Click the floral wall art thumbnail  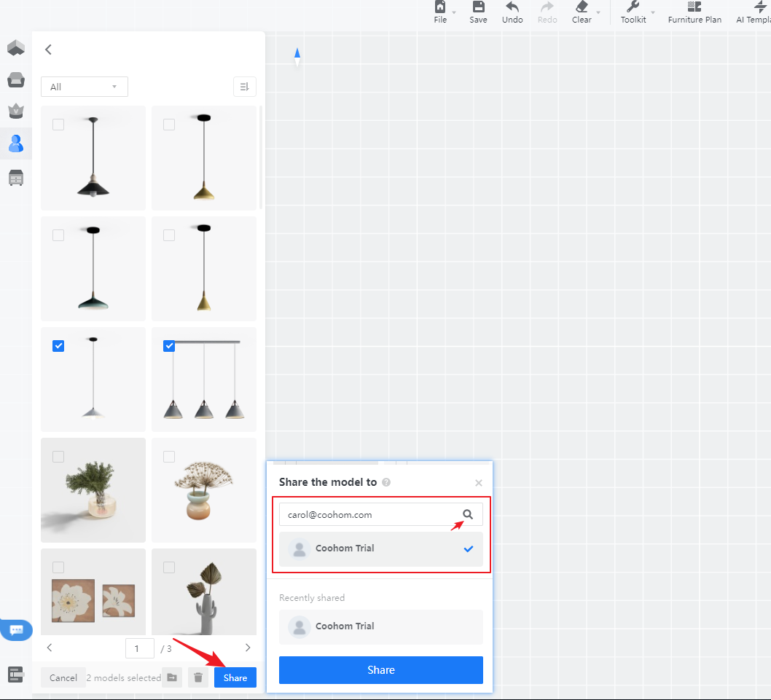(93, 592)
